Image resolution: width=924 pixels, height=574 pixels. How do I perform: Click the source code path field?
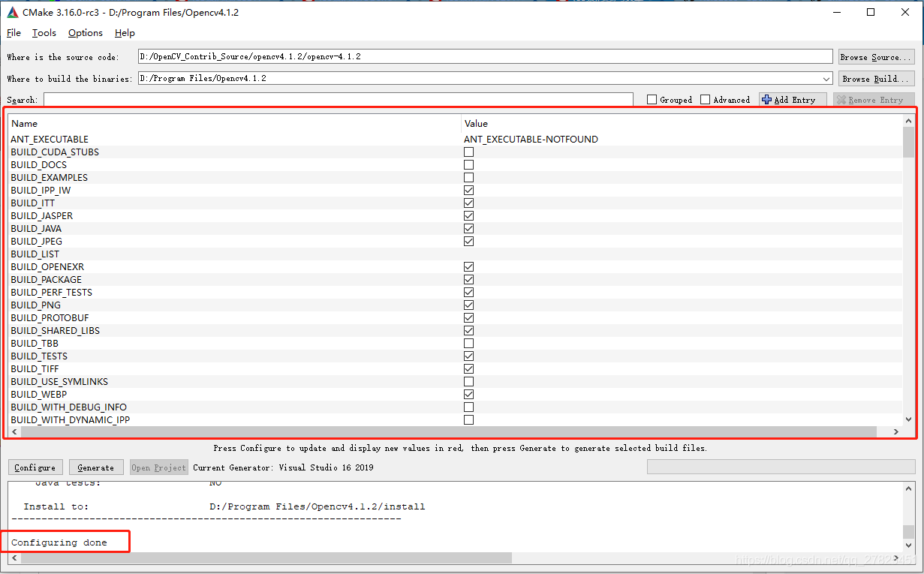[486, 57]
